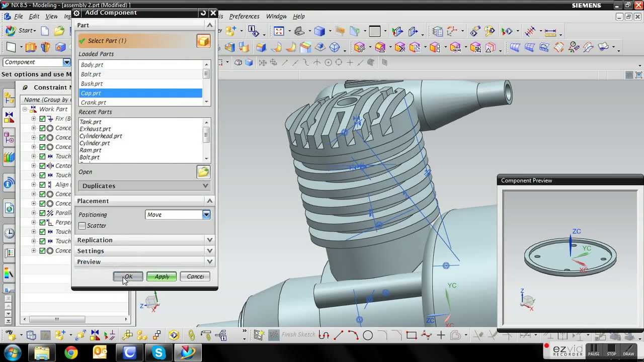Screen dimensions: 644x362
Task: Click ezvid PAUSE button
Action: [594, 350]
